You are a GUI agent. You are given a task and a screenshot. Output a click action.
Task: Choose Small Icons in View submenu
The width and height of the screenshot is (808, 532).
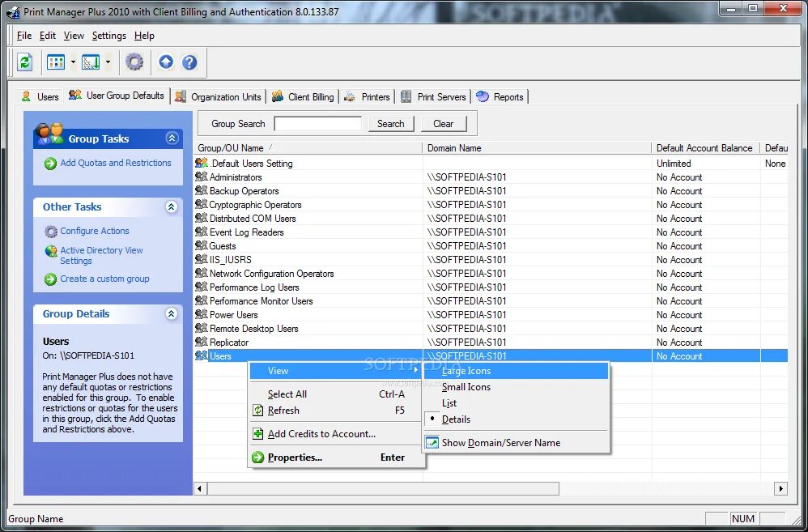[515, 386]
